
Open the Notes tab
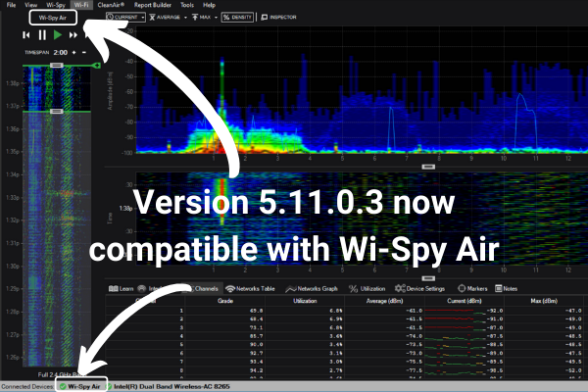coord(507,288)
